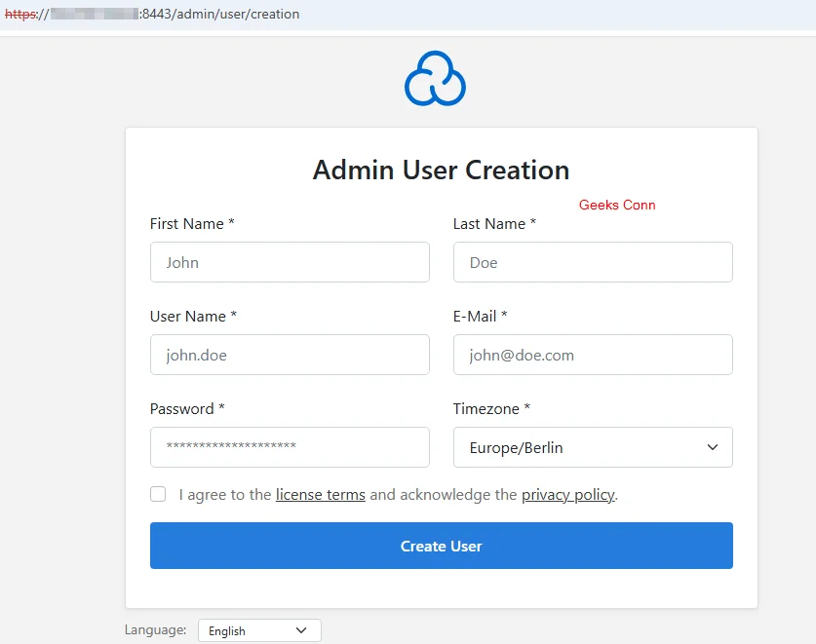Click the Geeks Conn watermark text
The height and width of the screenshot is (644, 816).
(616, 205)
